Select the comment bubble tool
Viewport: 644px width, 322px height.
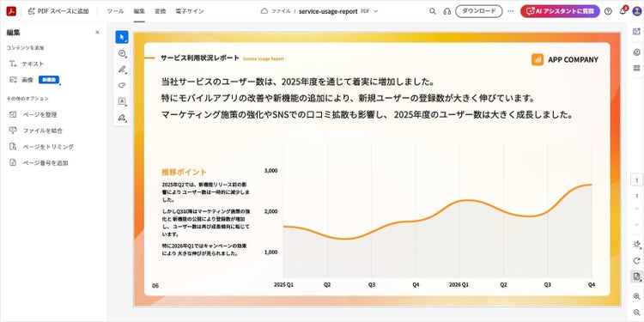(122, 53)
